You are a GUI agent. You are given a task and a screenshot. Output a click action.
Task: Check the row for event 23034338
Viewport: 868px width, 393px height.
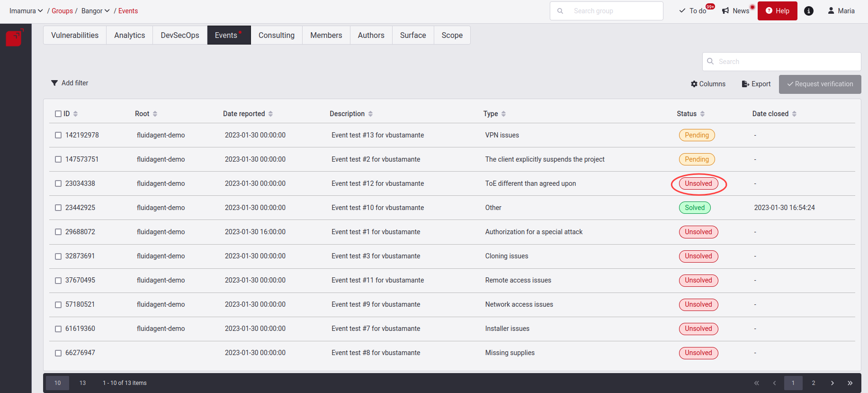(x=58, y=183)
